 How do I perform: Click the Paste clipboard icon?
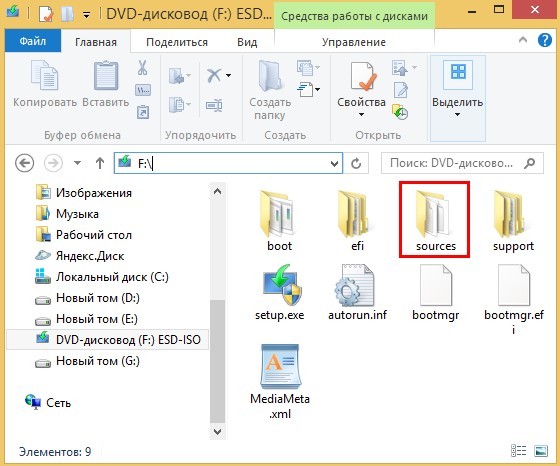click(106, 75)
